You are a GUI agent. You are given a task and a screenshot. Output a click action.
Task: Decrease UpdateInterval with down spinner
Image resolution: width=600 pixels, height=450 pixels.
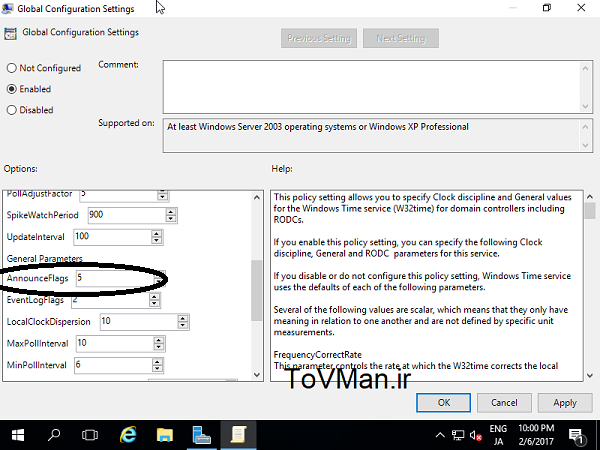click(156, 240)
